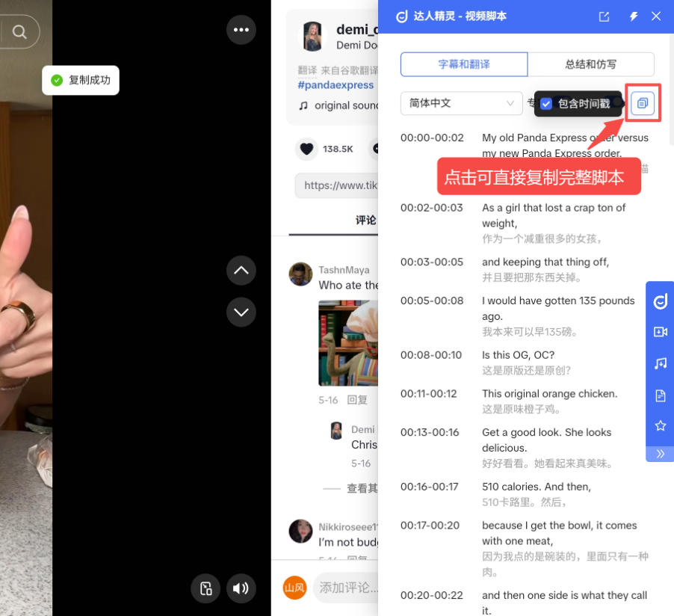Click the 00:02-00:03 timestamp
The width and height of the screenshot is (674, 616).
(x=432, y=208)
